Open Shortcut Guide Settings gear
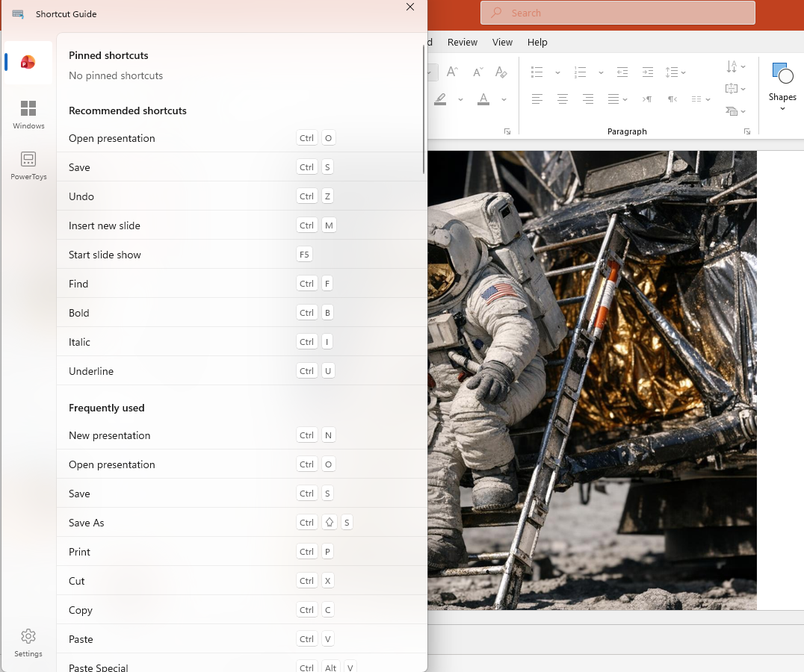 tap(28, 643)
